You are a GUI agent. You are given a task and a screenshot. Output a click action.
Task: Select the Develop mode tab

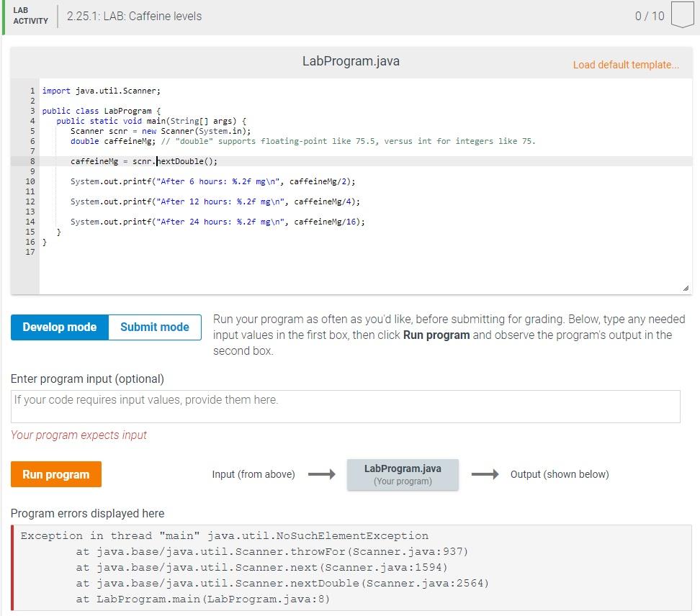(x=58, y=327)
